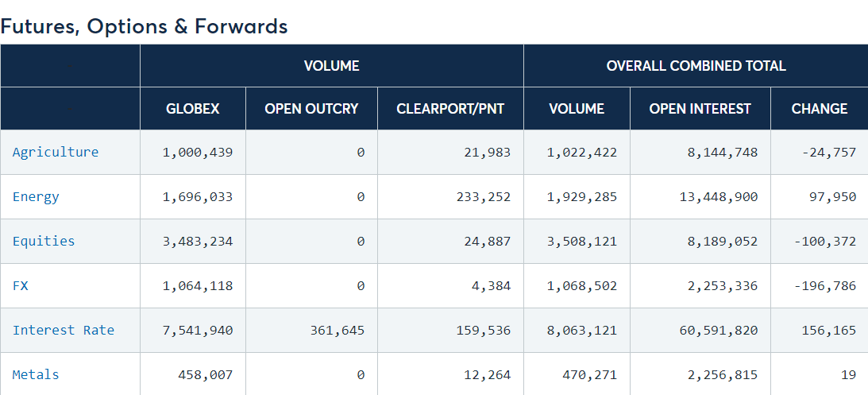Select Interest Rate open outcry 361,645
The image size is (868, 395).
coord(338,330)
